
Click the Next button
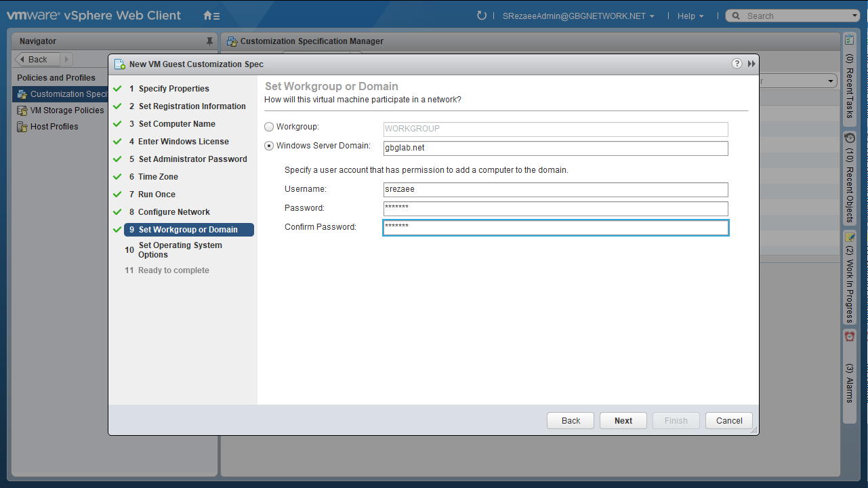click(623, 421)
